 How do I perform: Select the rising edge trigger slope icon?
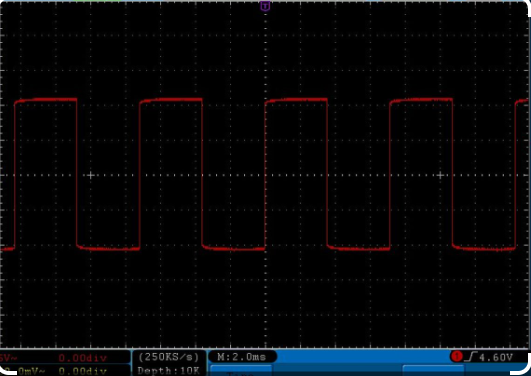point(471,357)
